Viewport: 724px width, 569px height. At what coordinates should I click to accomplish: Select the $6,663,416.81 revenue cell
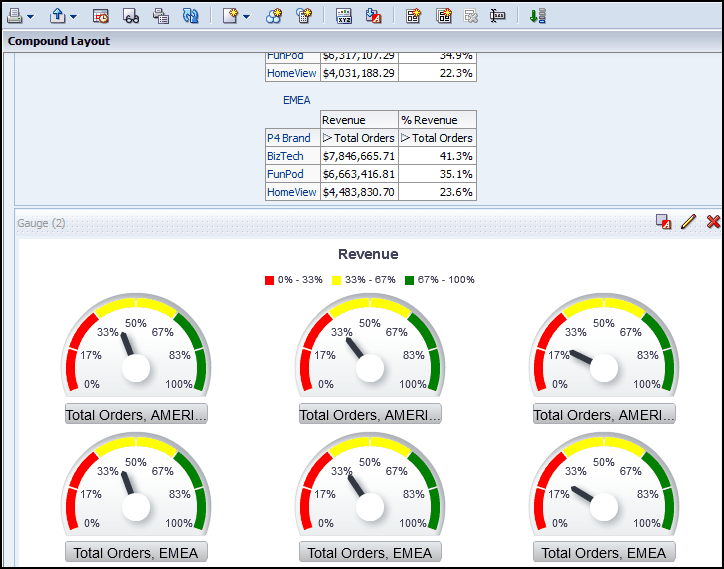point(359,174)
